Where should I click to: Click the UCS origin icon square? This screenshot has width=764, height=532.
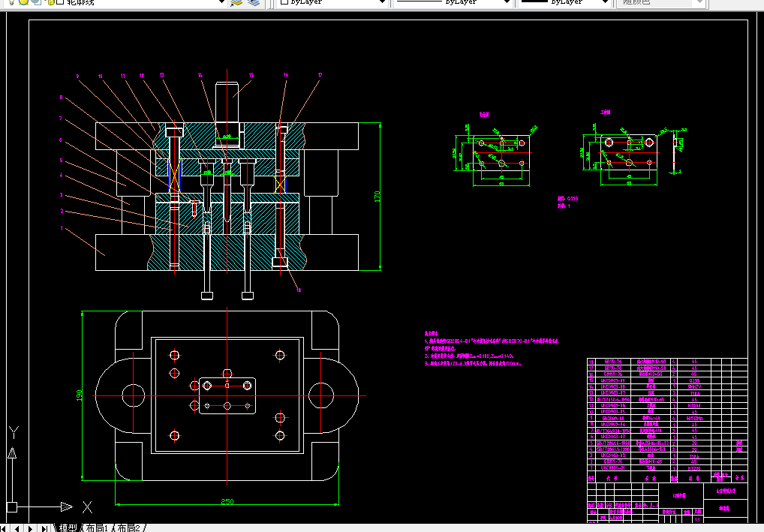pyautogui.click(x=12, y=507)
